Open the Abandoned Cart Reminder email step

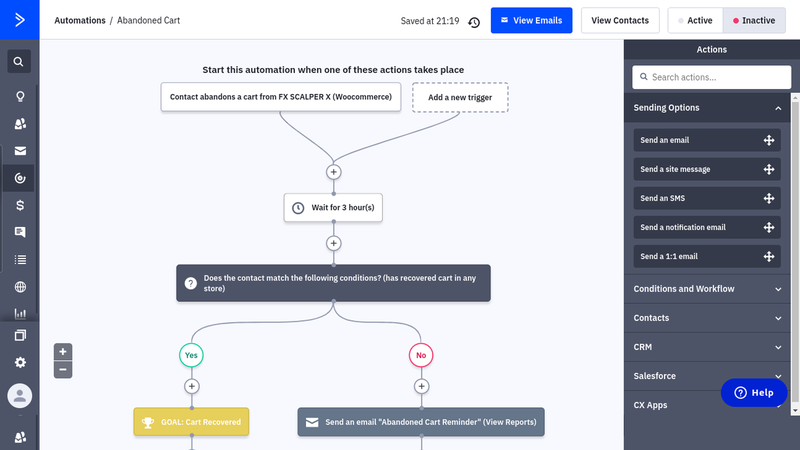tap(421, 422)
